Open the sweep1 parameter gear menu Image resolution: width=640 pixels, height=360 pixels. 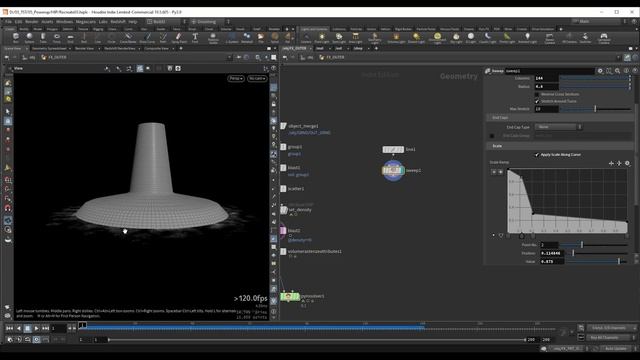coord(600,71)
